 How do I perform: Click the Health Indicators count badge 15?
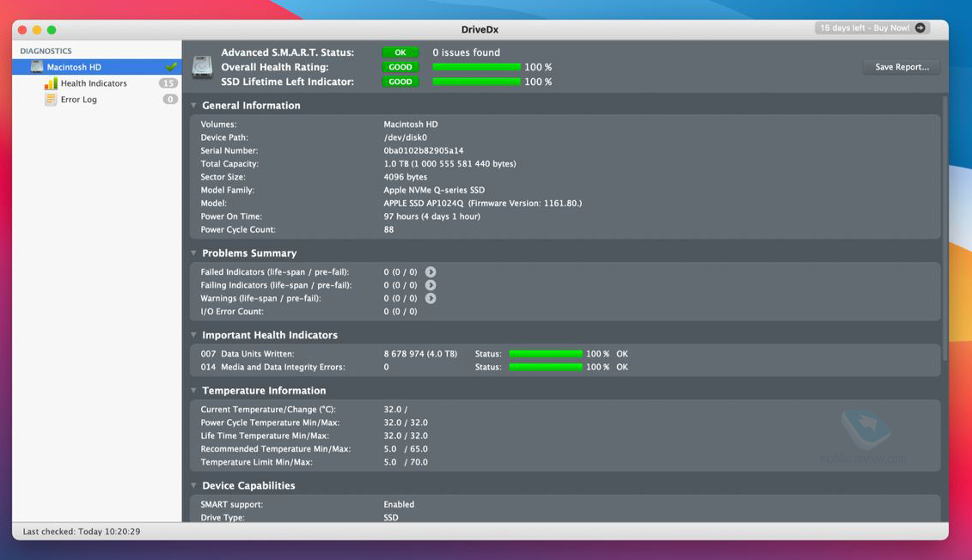[x=168, y=83]
